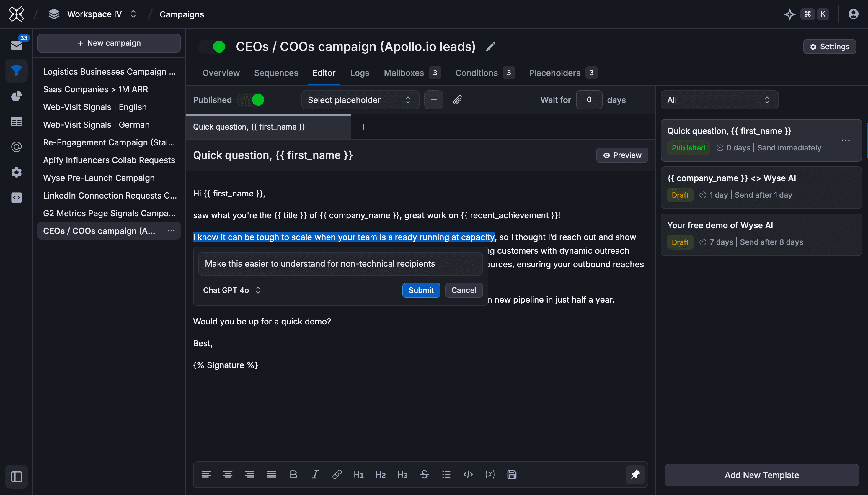This screenshot has height=495, width=868.
Task: Click the attachment paperclip icon
Action: click(457, 100)
